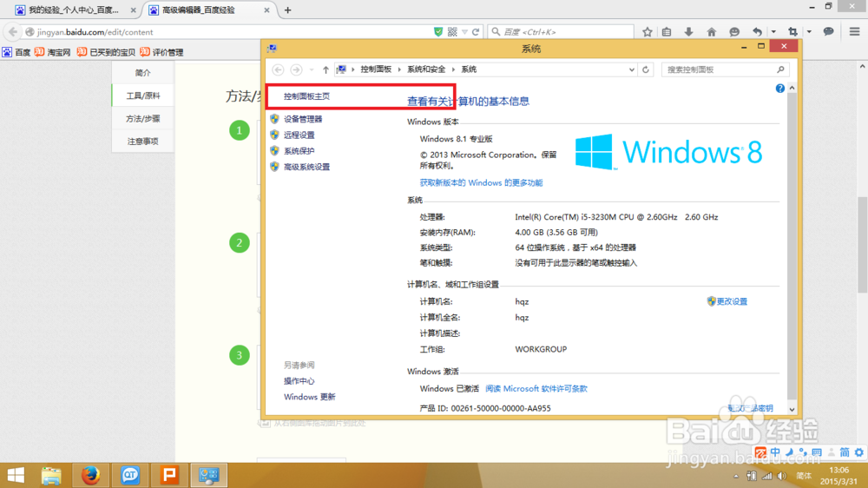Go to browser home page icon
Image resolution: width=868 pixels, height=488 pixels.
click(x=712, y=32)
